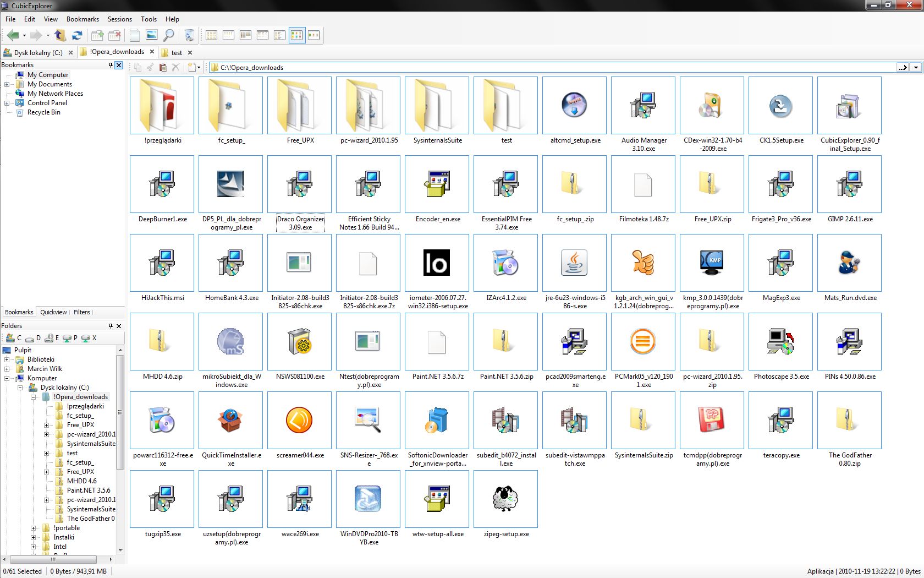Open the Sessions menu
924x578 pixels.
pos(119,19)
